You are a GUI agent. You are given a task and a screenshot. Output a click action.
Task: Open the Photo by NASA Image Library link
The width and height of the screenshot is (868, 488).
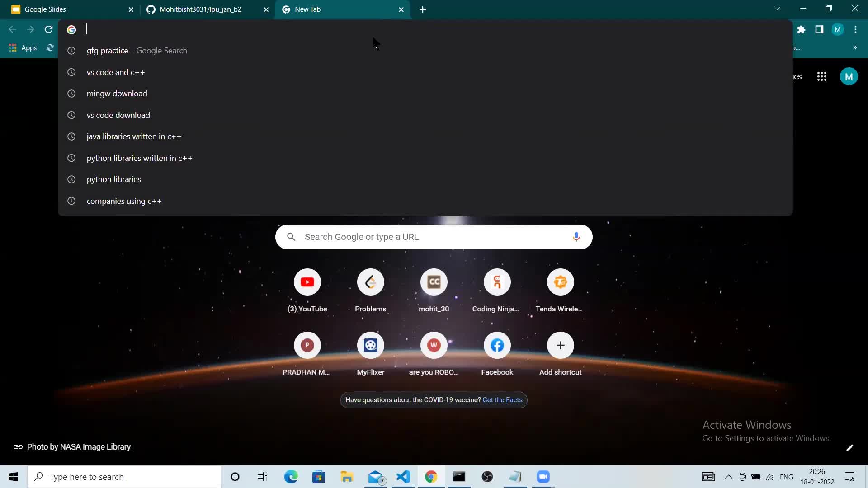79,447
